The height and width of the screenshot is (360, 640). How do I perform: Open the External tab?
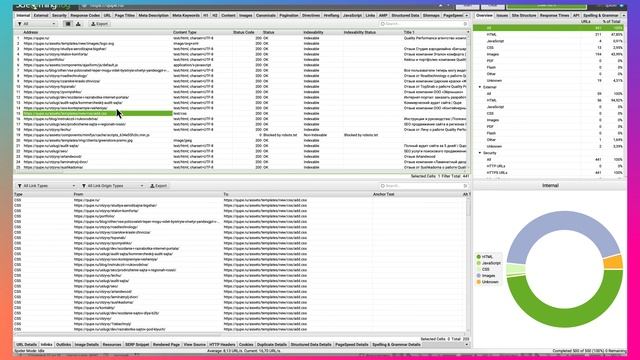tap(41, 15)
